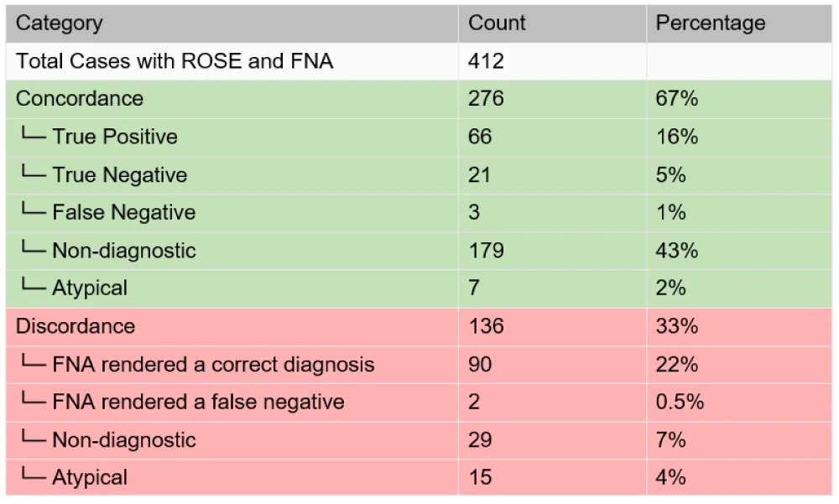Click the Concordance percentage cell showing 67%
Viewport: 839px width, 504px height.
[676, 99]
